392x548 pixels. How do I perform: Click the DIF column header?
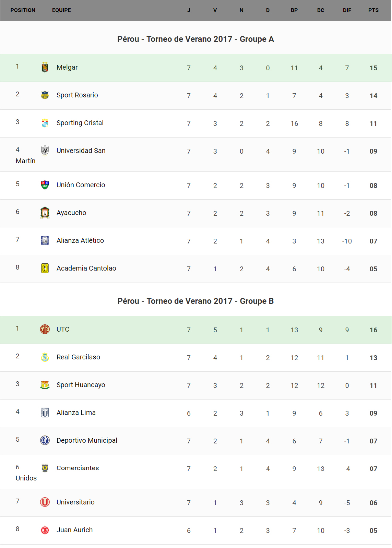[x=347, y=10]
